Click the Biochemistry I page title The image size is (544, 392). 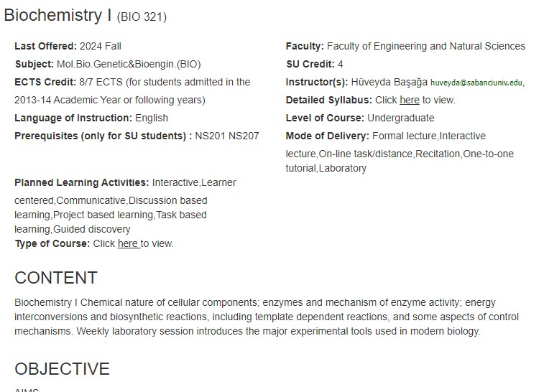(x=57, y=15)
